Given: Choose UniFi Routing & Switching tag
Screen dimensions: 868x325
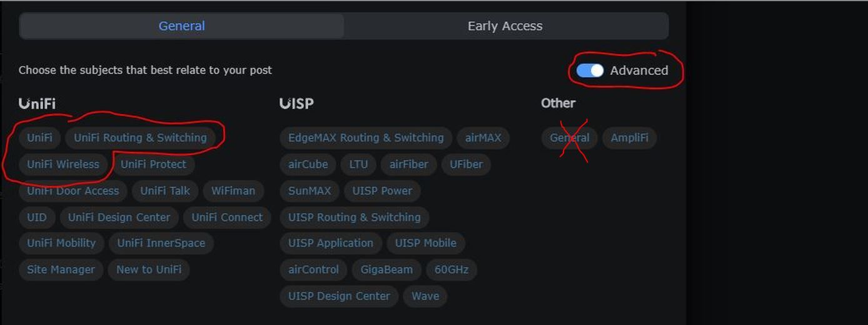Looking at the screenshot, I should [140, 137].
